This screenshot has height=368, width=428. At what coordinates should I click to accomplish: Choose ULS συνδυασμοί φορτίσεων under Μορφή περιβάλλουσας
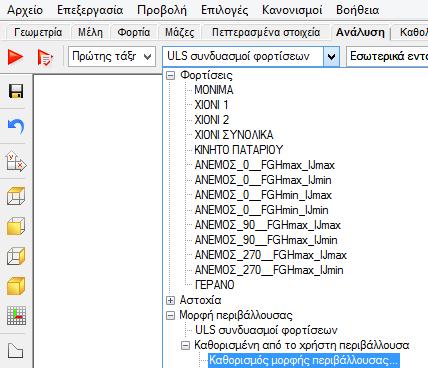coord(266,330)
